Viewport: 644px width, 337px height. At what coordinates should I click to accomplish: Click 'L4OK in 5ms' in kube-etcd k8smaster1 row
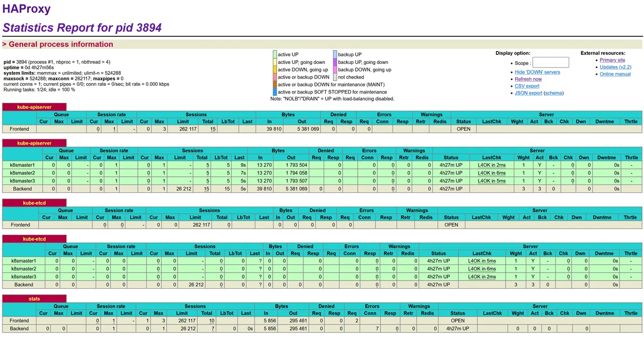pos(481,261)
